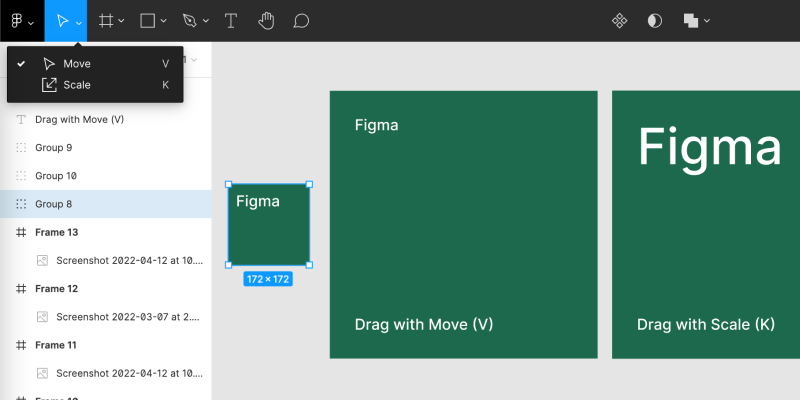Select the Rectangle shape tool
Screen dimensions: 800x400
pyautogui.click(x=147, y=21)
